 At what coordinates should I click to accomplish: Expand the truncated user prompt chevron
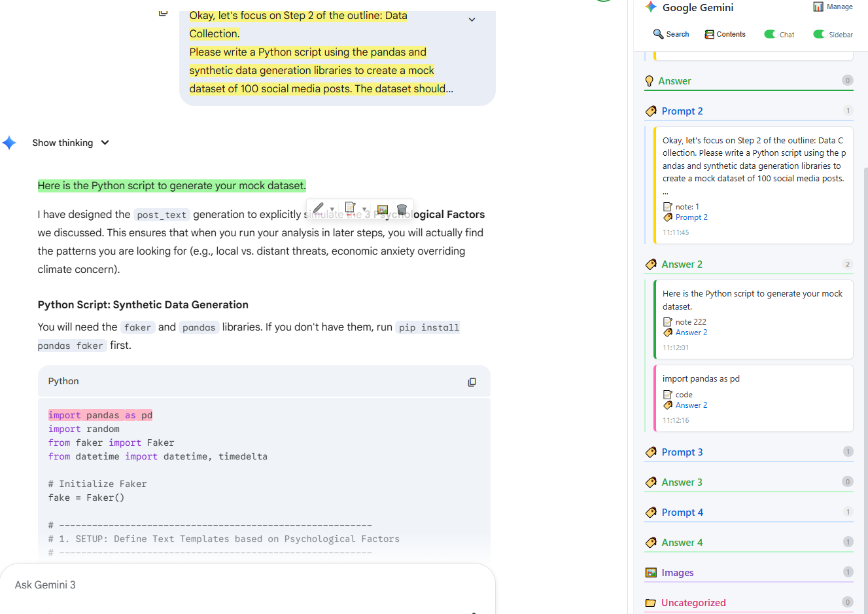pos(472,20)
